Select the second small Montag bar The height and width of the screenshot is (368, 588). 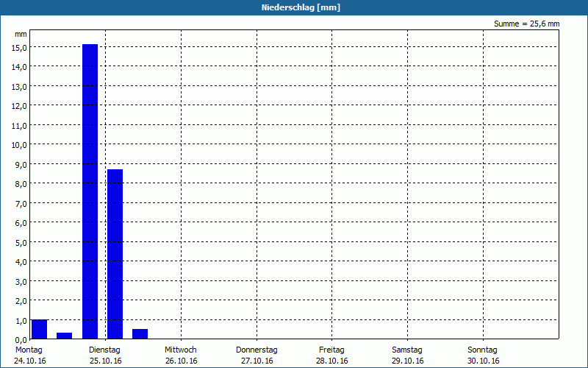click(65, 336)
